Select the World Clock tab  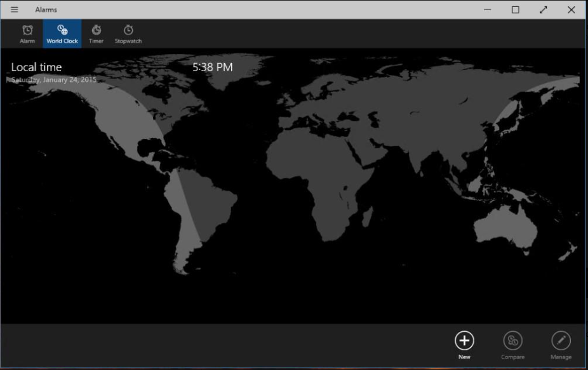tap(62, 34)
